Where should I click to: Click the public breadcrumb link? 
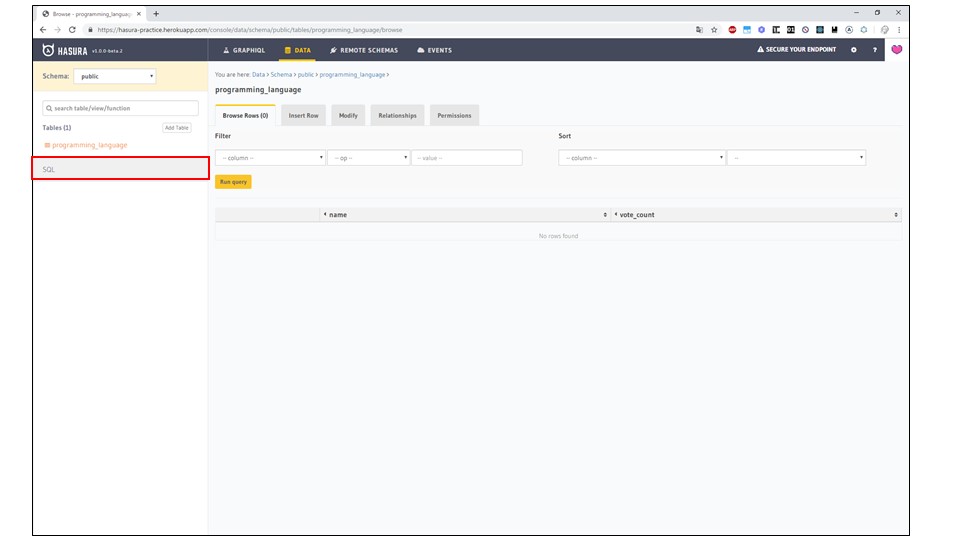coord(306,75)
